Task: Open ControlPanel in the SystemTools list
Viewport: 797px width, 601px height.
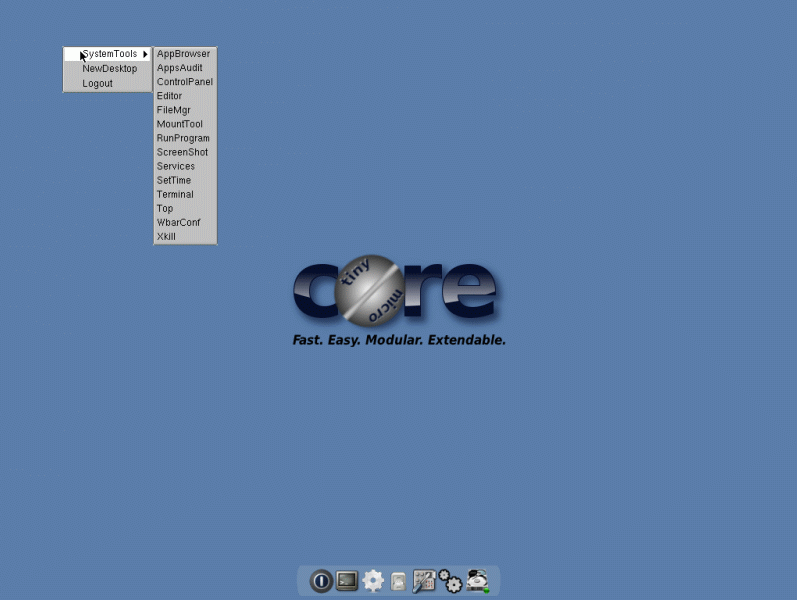Action: (x=185, y=82)
